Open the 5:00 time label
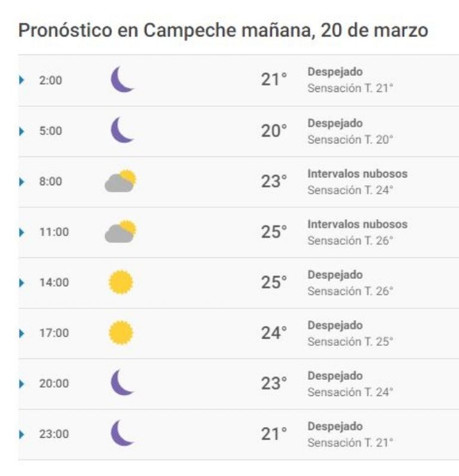 coord(50,131)
